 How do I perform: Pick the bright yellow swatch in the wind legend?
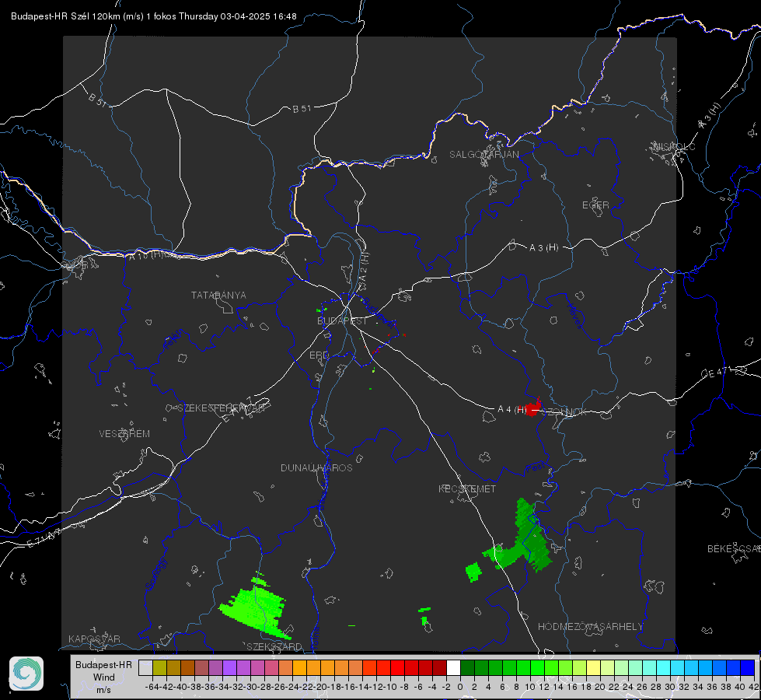tap(593, 667)
